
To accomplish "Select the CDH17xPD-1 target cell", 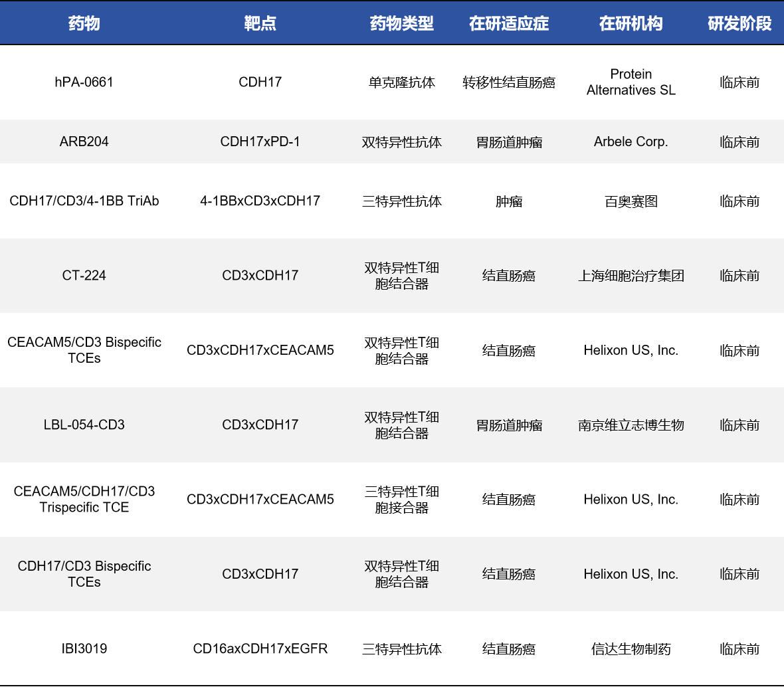I will click(x=260, y=142).
